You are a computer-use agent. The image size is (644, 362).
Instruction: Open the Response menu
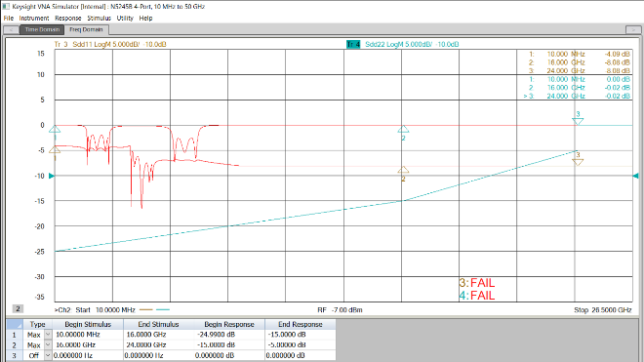[67, 19]
